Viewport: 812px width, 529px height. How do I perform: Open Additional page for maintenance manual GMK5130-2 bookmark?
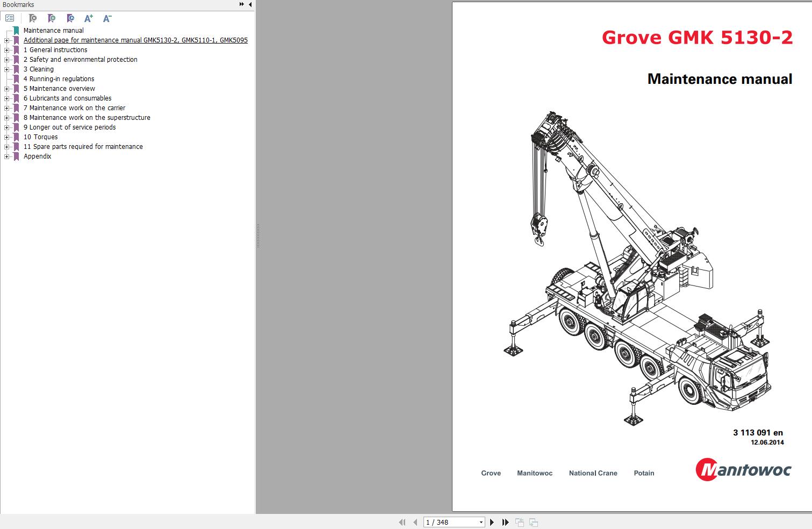tap(135, 40)
